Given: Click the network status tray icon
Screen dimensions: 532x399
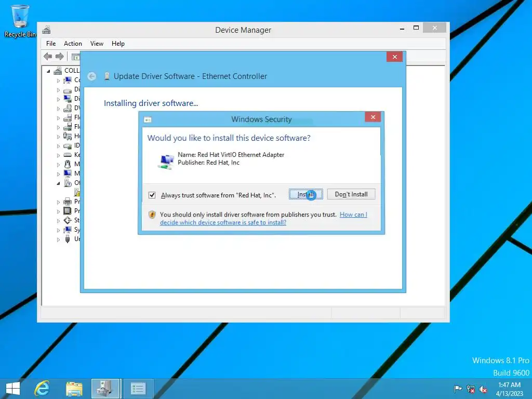Looking at the screenshot, I should [x=471, y=389].
